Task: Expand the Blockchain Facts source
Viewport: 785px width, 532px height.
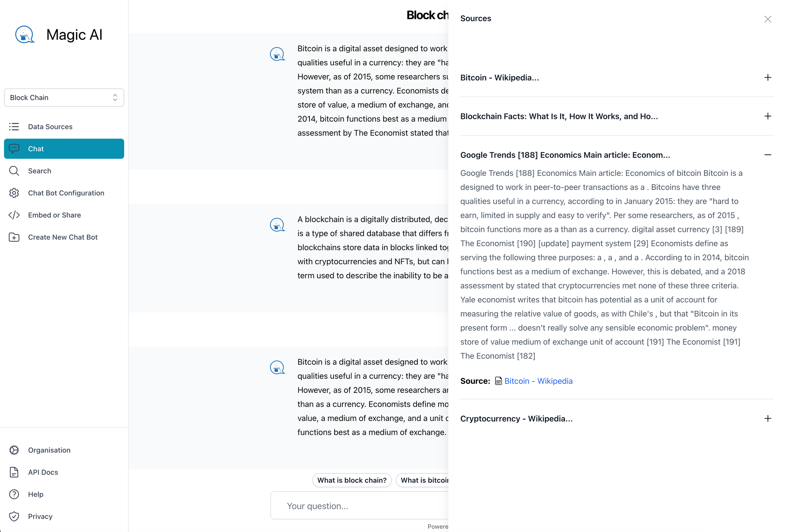Action: [x=768, y=116]
